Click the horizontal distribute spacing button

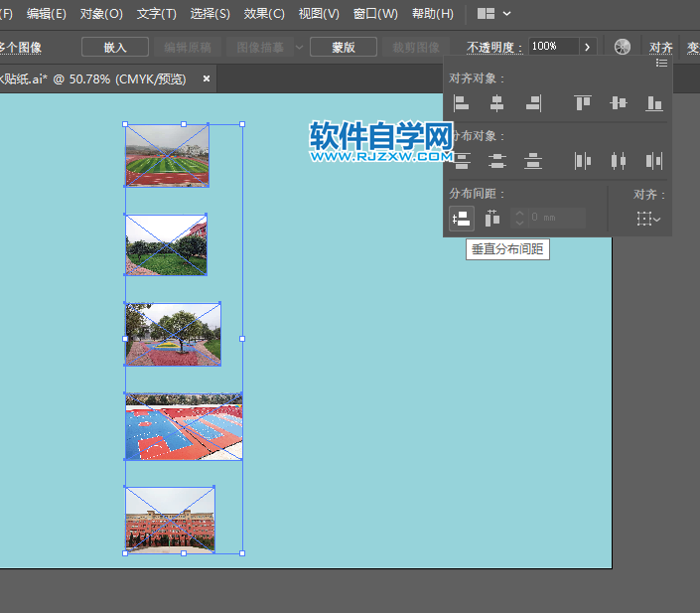point(492,219)
